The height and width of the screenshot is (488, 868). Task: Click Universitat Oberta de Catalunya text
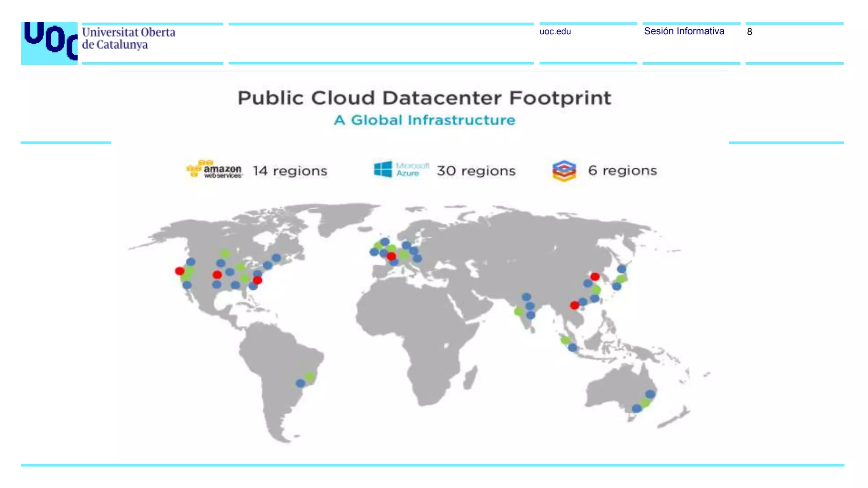click(x=128, y=38)
